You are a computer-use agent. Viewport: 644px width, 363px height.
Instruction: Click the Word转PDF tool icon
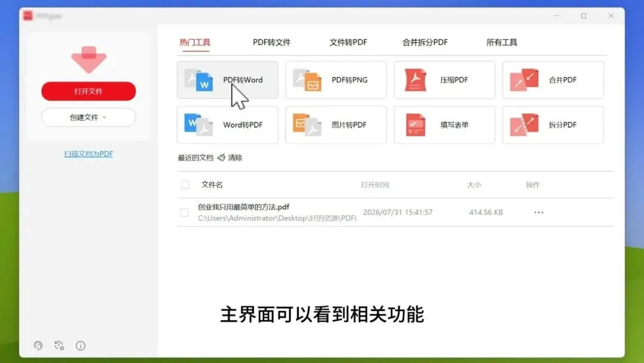coord(199,125)
